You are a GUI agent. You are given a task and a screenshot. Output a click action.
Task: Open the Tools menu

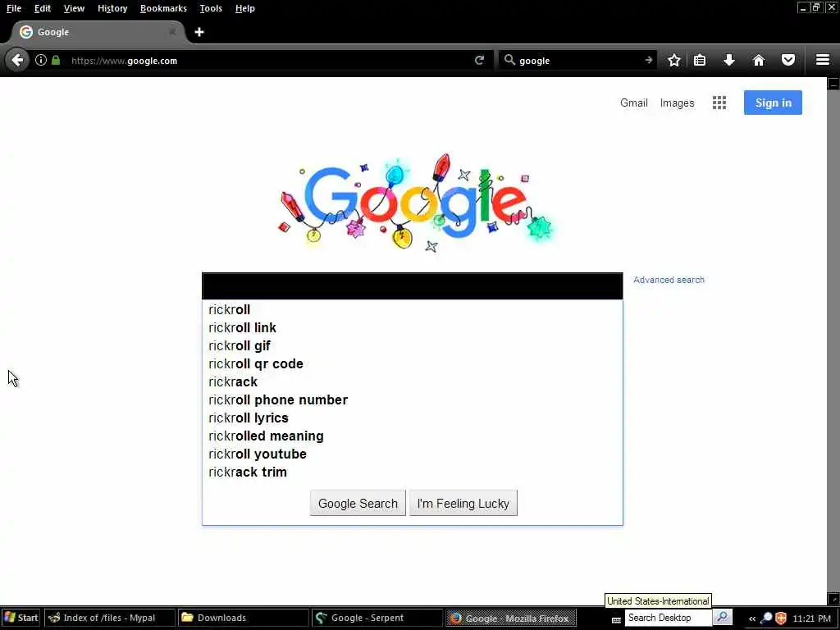(211, 8)
